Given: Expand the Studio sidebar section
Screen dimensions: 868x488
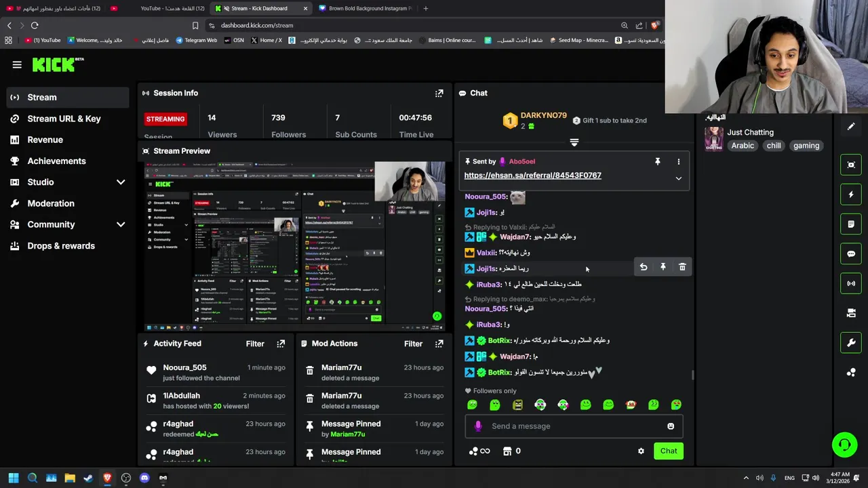Looking at the screenshot, I should click(121, 182).
